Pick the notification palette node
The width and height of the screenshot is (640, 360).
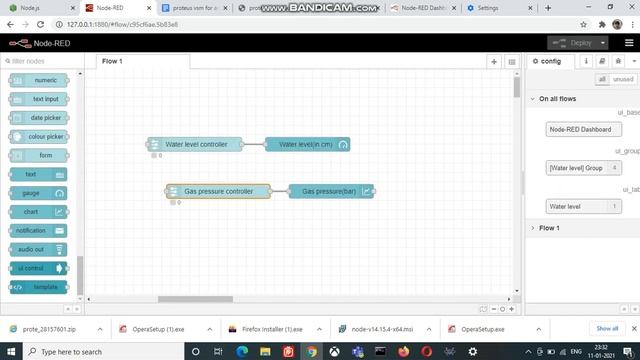click(x=39, y=231)
